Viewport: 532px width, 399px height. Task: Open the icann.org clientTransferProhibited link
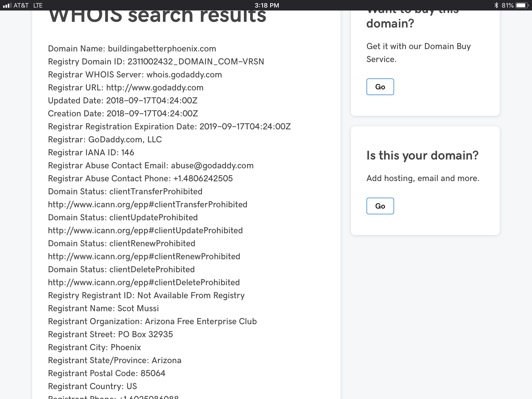click(147, 205)
